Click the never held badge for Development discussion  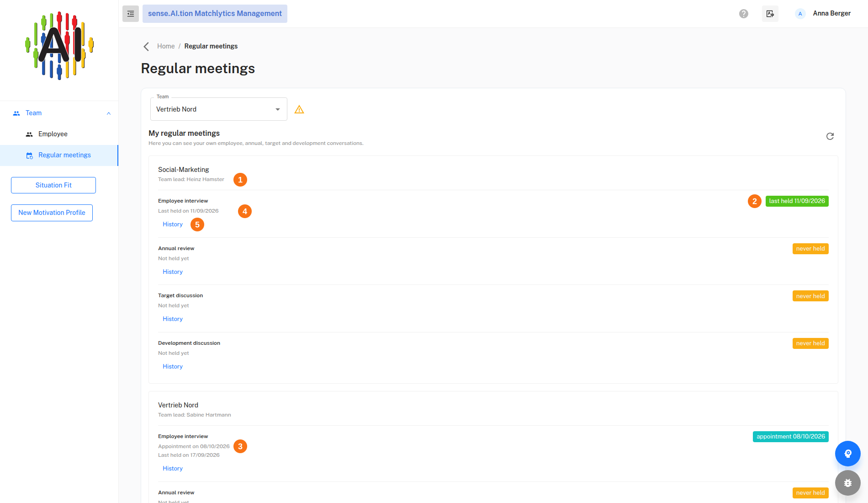pyautogui.click(x=810, y=343)
